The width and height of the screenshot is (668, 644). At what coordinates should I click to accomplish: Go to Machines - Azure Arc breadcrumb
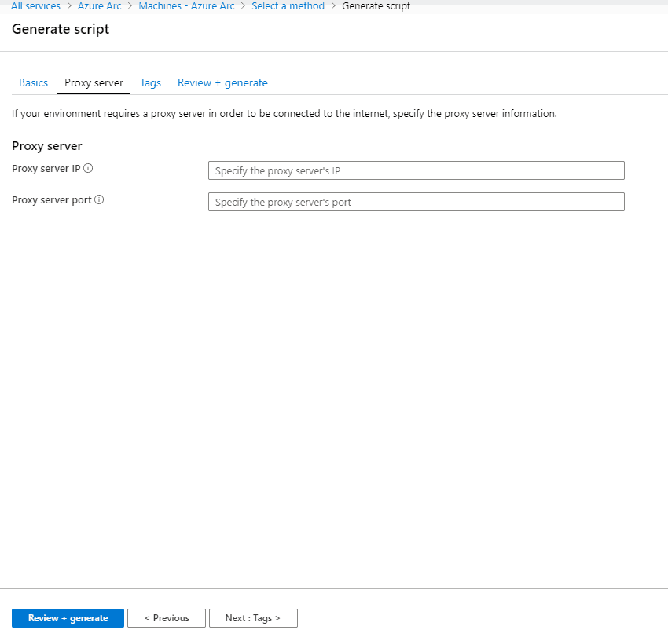coord(186,6)
